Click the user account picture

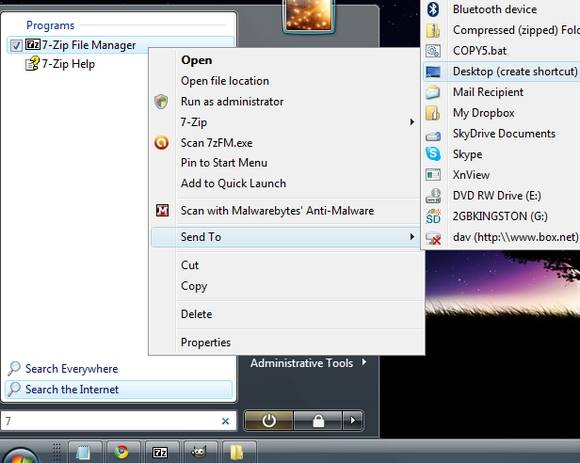tap(309, 15)
